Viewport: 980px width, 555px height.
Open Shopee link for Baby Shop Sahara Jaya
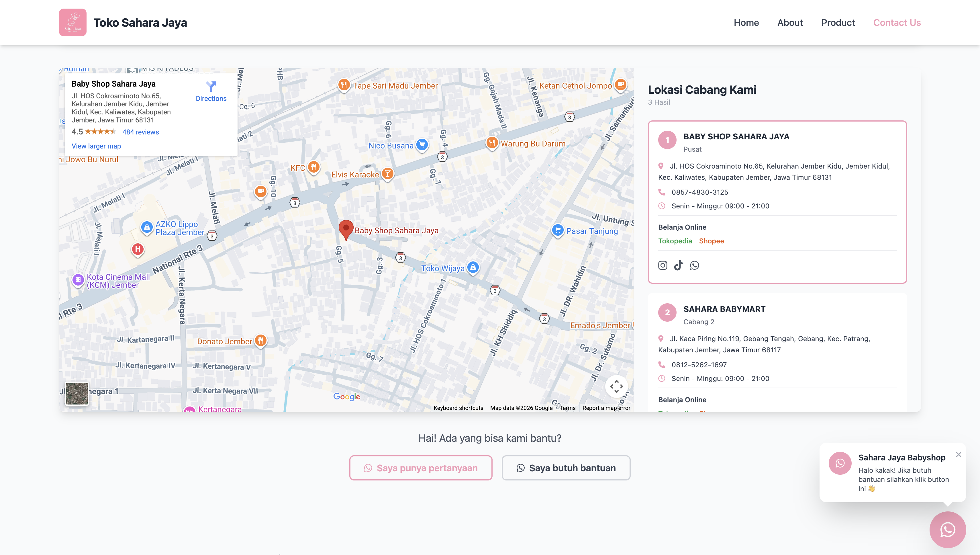(x=712, y=241)
